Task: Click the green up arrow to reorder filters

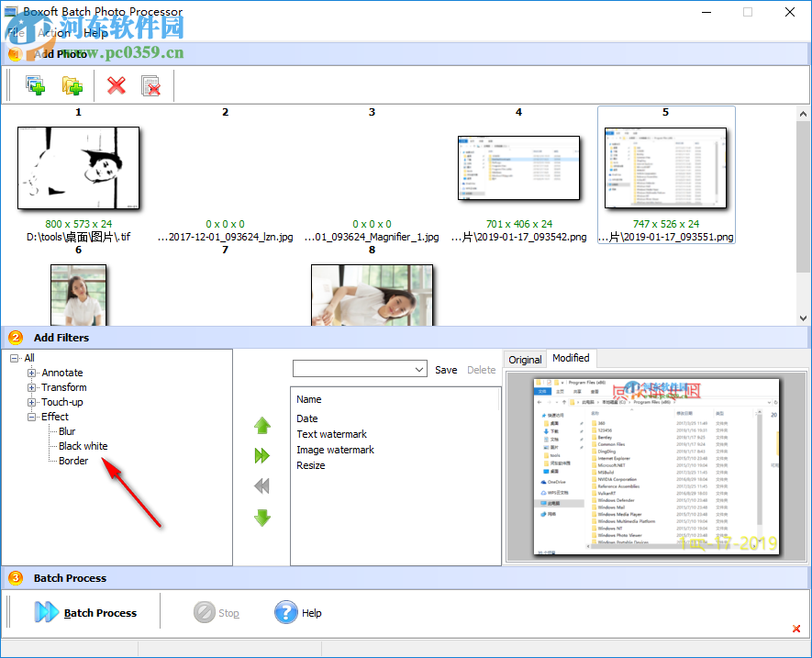Action: pos(262,425)
